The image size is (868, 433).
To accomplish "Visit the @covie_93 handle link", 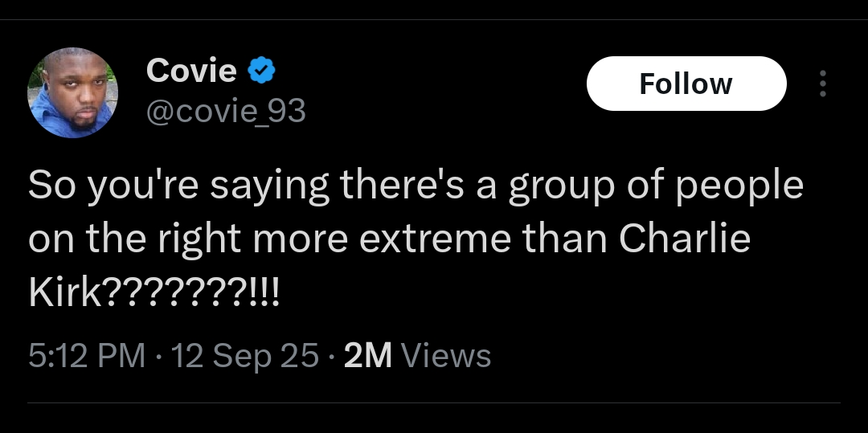I will (x=226, y=111).
